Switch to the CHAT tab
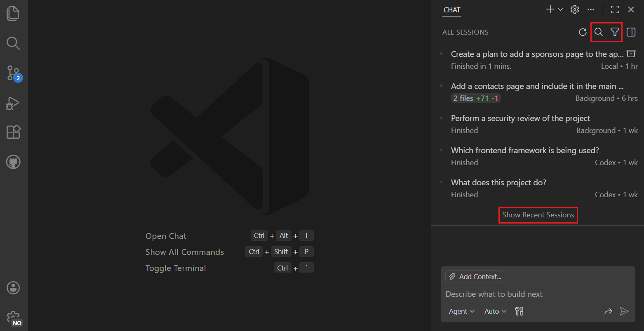Screen dimensions: 644x331 [451, 9]
